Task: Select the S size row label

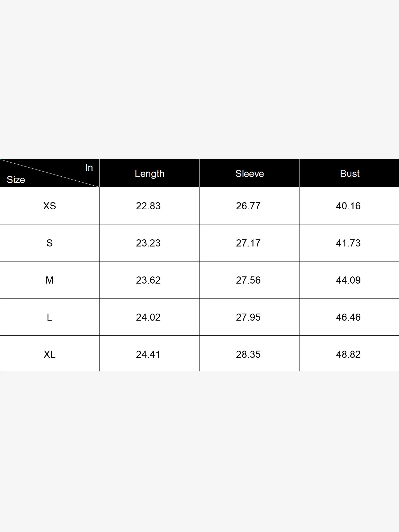Action: tap(49, 243)
